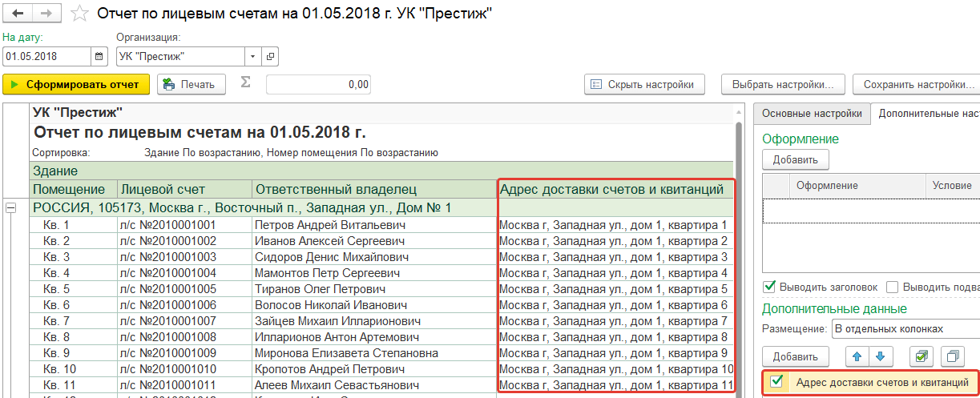Open the Размещение dropdown 'В отдельных колонках'
The width and height of the screenshot is (980, 398).
tap(904, 328)
